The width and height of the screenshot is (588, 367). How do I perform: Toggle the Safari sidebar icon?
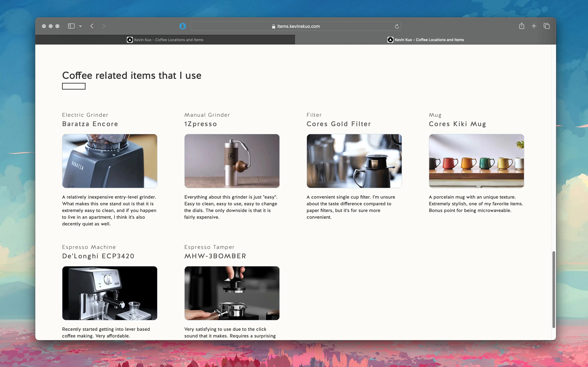coord(71,26)
